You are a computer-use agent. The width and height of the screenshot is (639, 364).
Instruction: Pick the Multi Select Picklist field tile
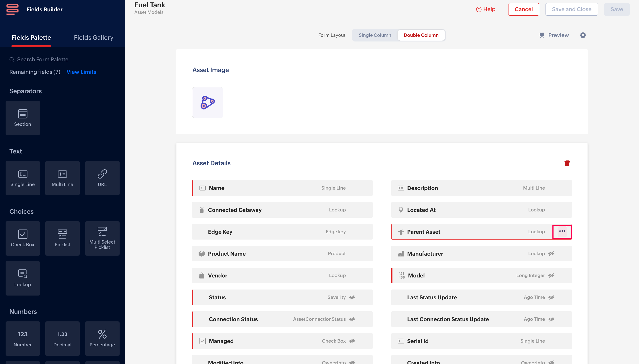[x=102, y=238]
